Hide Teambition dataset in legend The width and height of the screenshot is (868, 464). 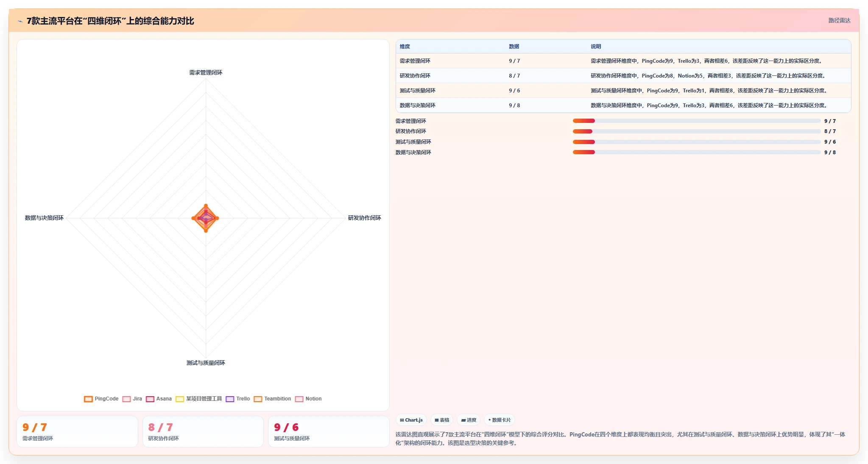[x=272, y=399]
